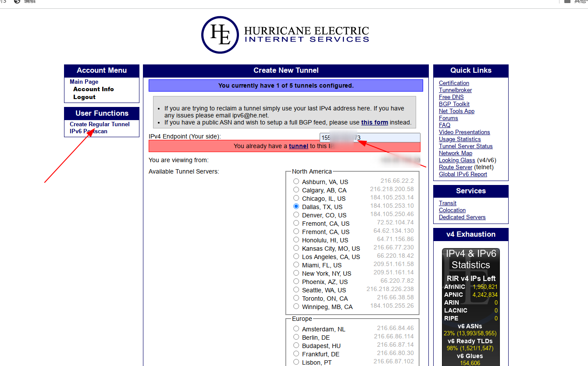
Task: Click Dallas IP address 184.105.253.10
Action: (392, 206)
